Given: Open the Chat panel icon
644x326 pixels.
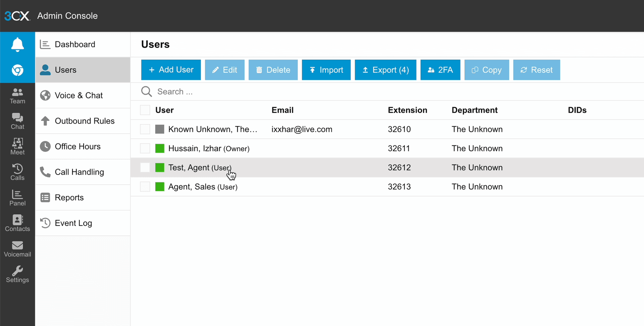Looking at the screenshot, I should (17, 121).
